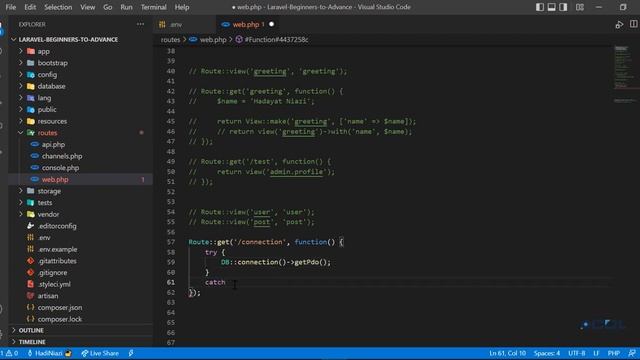The image size is (640, 360).
Task: Expand the public folder
Action: [47, 109]
